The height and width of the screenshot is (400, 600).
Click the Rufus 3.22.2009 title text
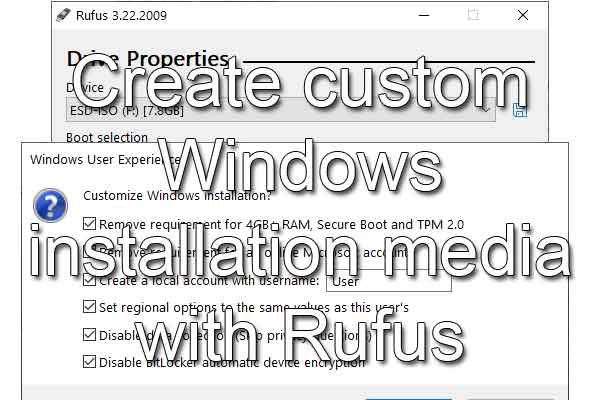[121, 16]
